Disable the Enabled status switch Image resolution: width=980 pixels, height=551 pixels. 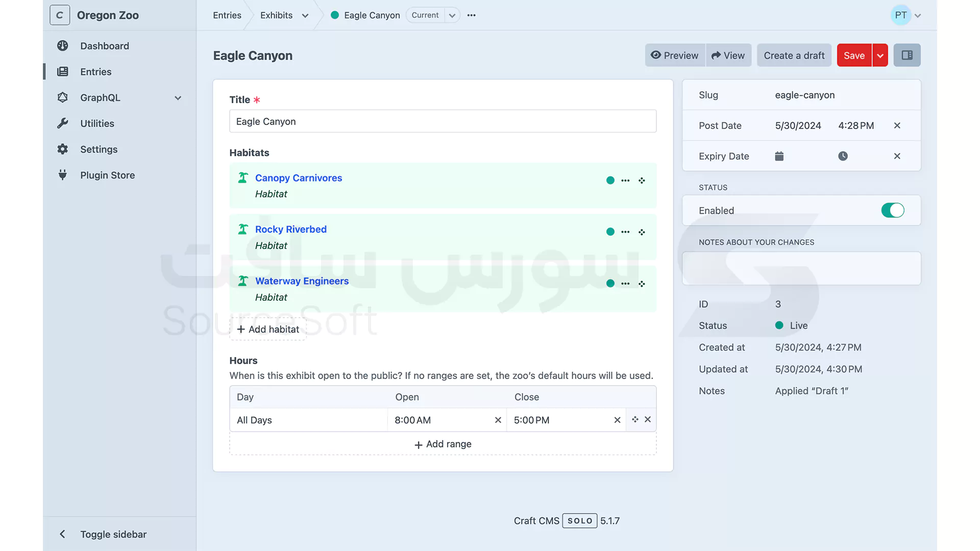(x=892, y=210)
